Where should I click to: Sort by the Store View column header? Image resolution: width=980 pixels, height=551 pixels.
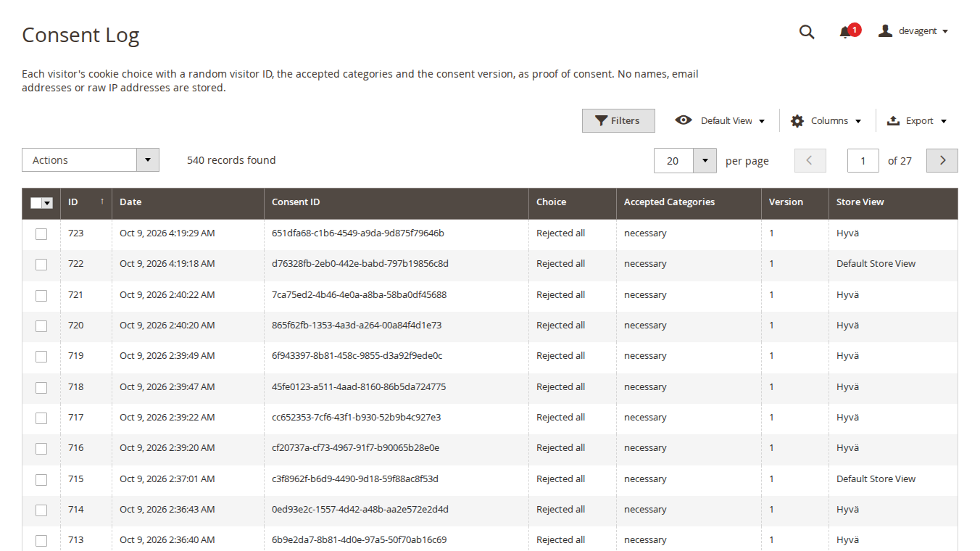893,202
